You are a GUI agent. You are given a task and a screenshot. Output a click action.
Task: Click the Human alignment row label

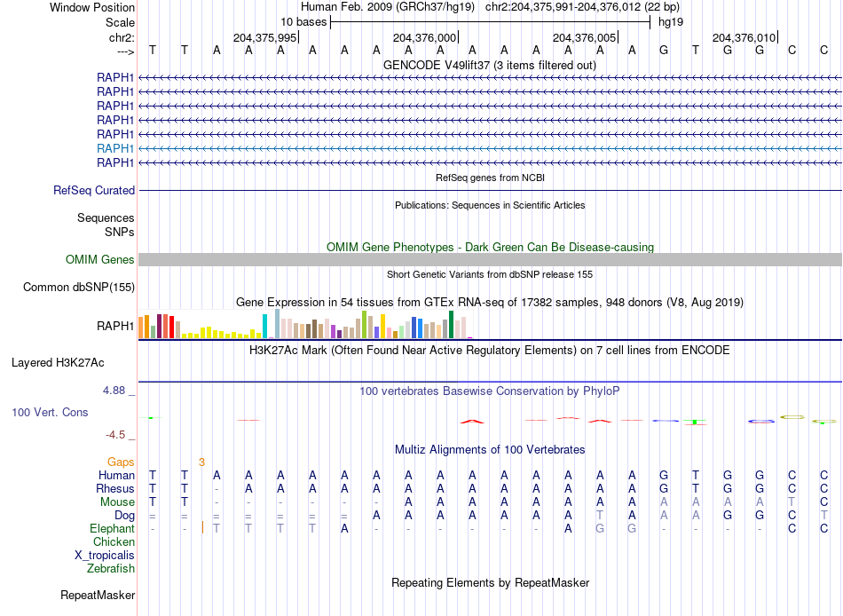point(116,476)
